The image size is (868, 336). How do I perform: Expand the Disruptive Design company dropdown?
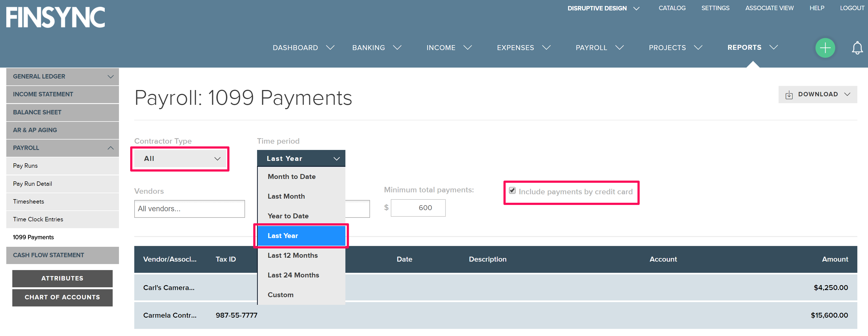636,8
